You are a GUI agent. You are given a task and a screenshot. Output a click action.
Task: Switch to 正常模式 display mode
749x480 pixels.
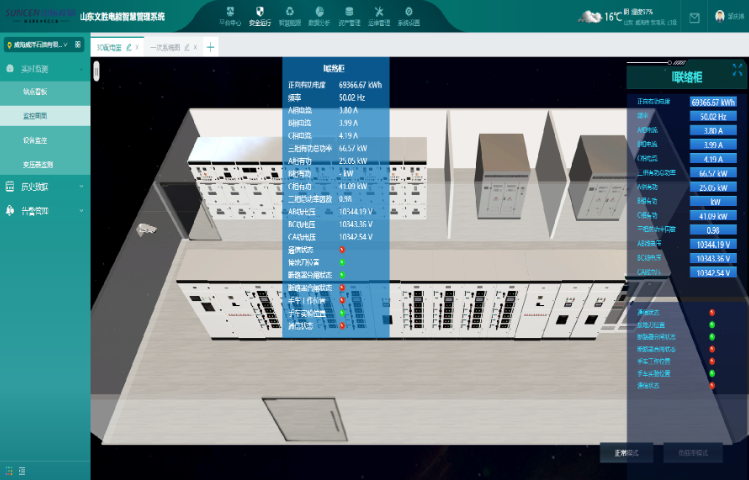pos(626,453)
